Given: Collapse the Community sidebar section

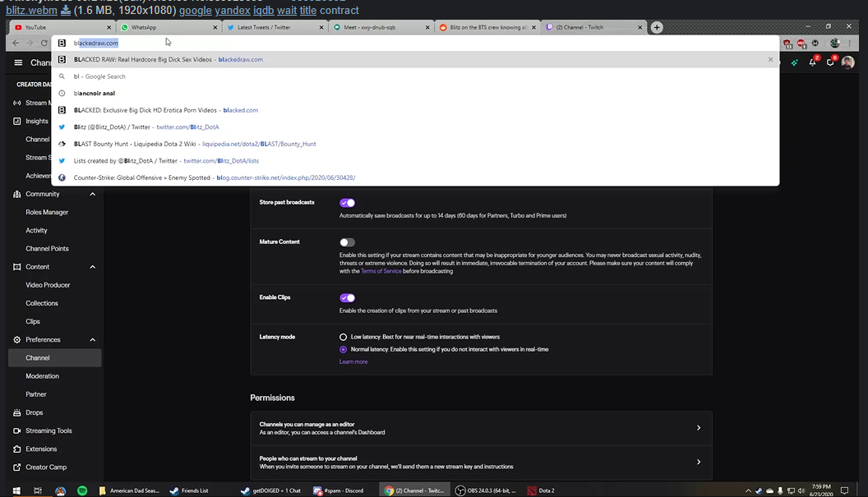Looking at the screenshot, I should [92, 194].
